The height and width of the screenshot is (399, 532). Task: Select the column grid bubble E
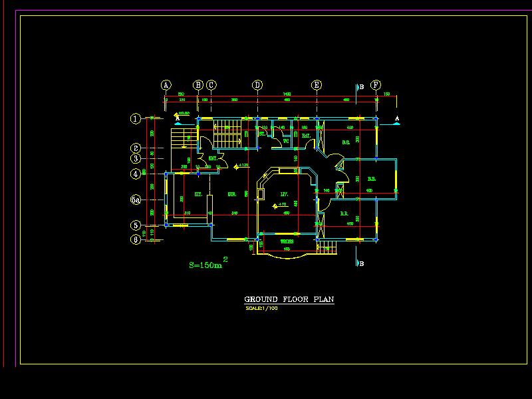coord(317,85)
